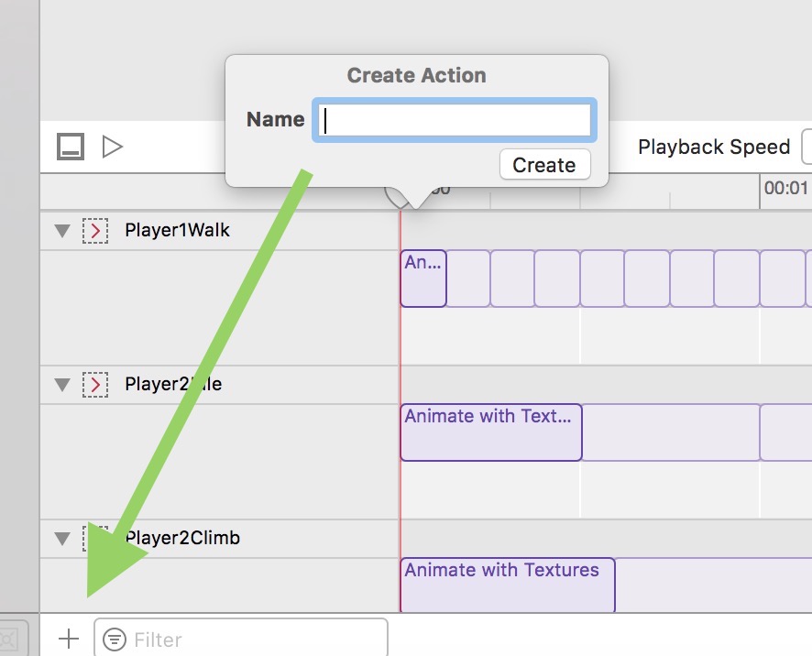This screenshot has width=812, height=656.
Task: Collapse the Player2Idle action row
Action: pos(62,385)
